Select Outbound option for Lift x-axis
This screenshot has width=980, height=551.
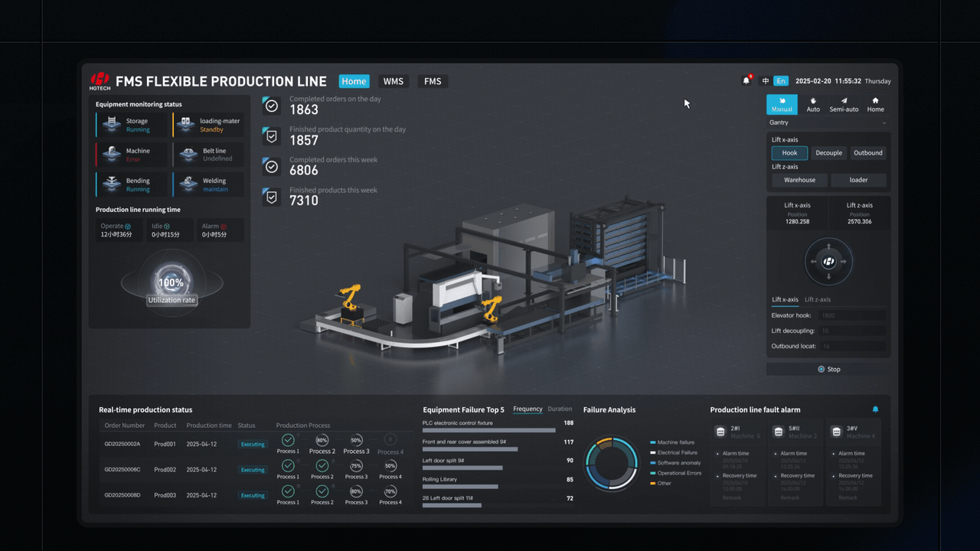pyautogui.click(x=868, y=153)
